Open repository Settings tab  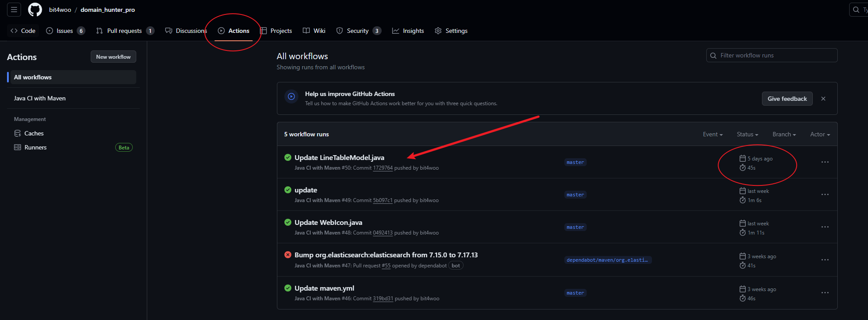[x=451, y=31]
